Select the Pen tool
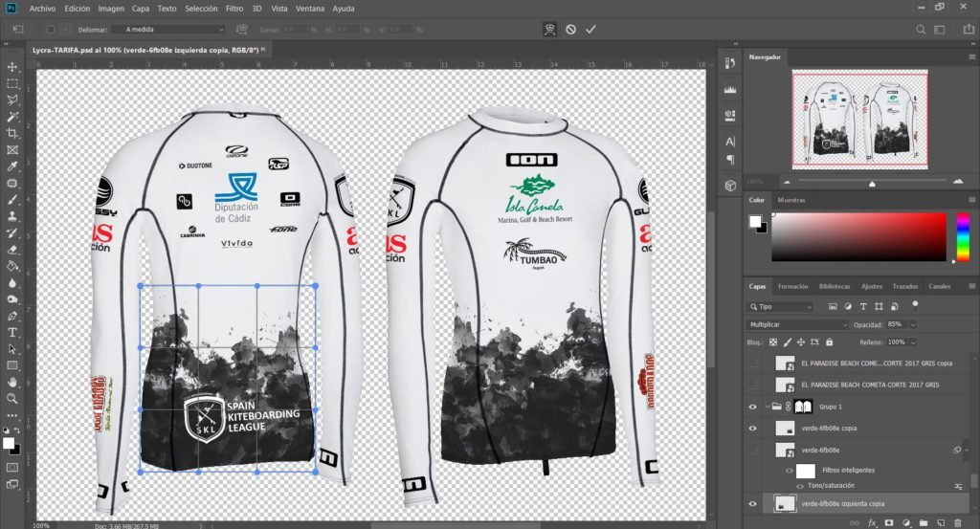The image size is (980, 529). [x=11, y=316]
